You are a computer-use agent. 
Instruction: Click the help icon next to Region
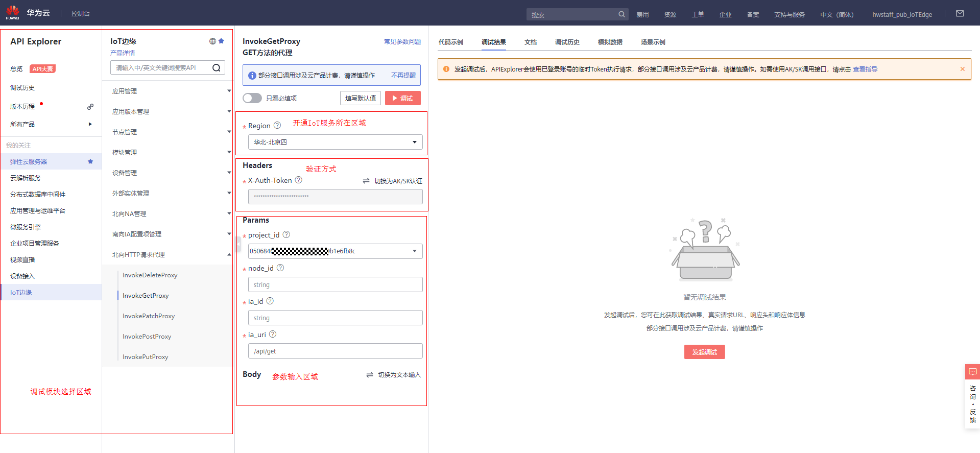click(277, 125)
